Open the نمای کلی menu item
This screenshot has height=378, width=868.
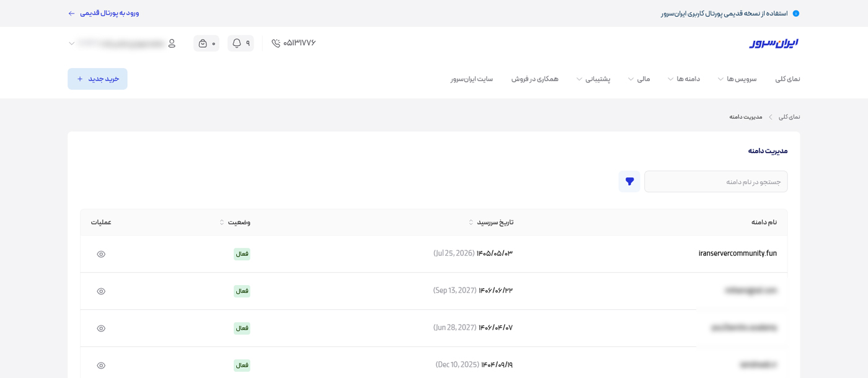(x=787, y=79)
